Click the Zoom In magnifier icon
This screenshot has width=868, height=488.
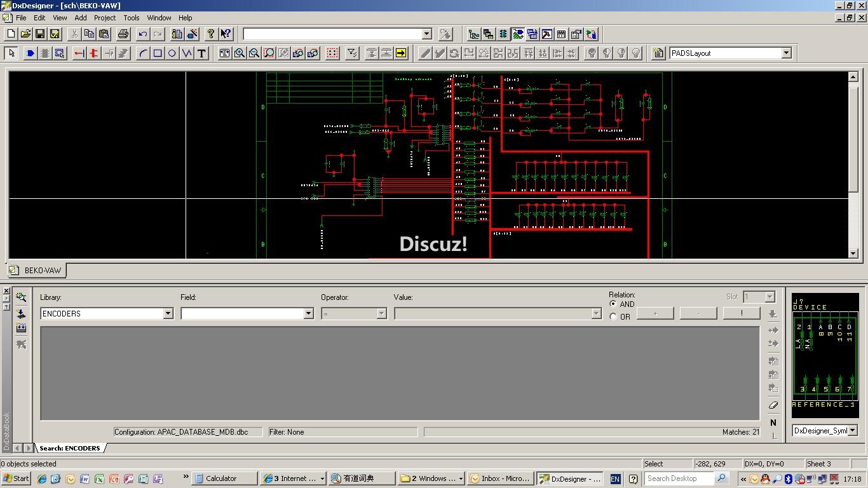[x=240, y=53]
